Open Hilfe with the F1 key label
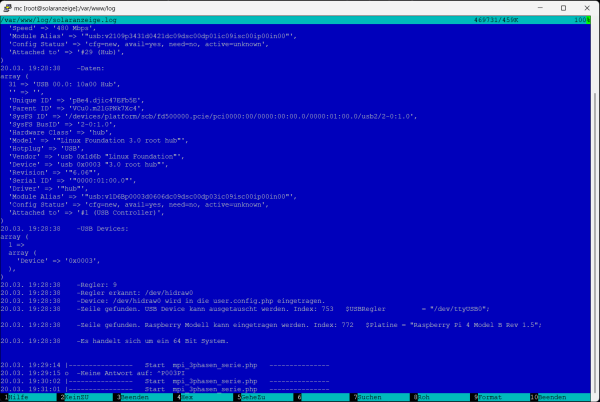The image size is (600, 402). click(x=19, y=397)
